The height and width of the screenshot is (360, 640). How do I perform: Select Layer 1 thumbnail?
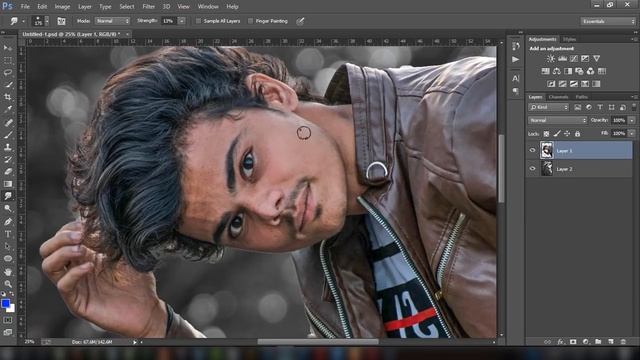tap(547, 150)
